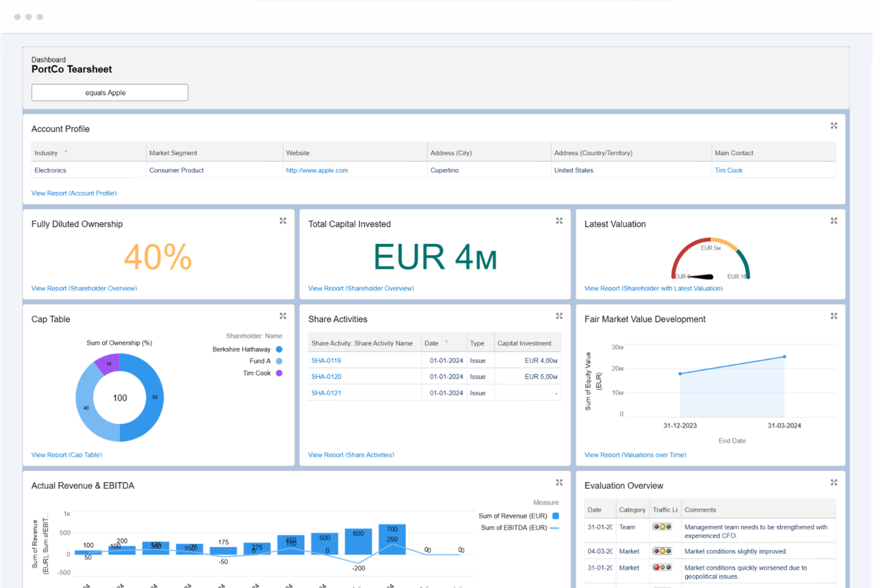Viewport: 873px width, 588px height.
Task: Expand the Latest Valuation widget
Action: point(834,221)
